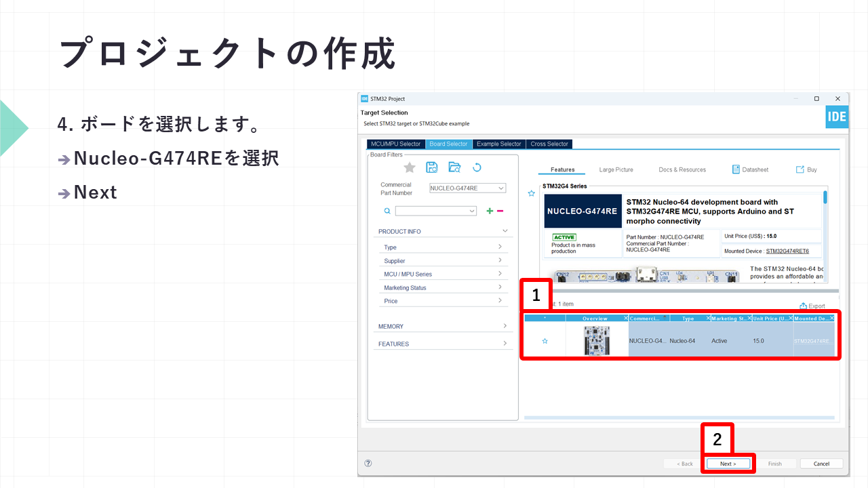Click the NUCLEO-G474RE dark blue title banner

point(583,211)
